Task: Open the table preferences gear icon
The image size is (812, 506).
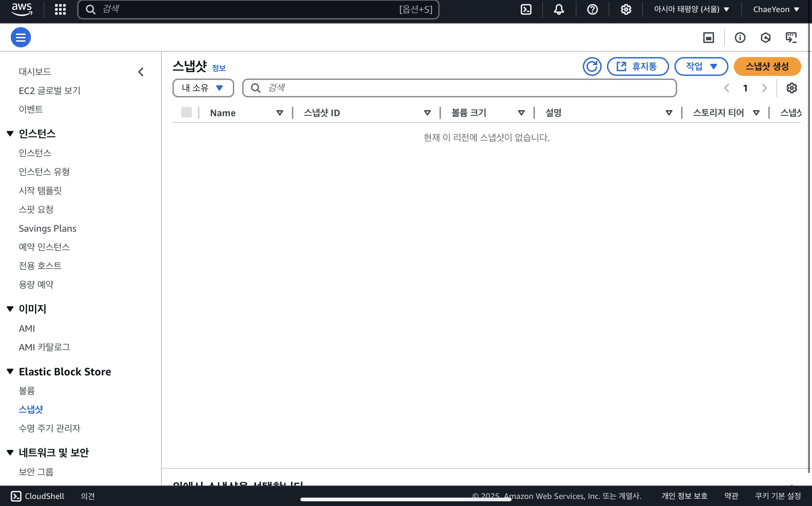Action: pos(792,88)
